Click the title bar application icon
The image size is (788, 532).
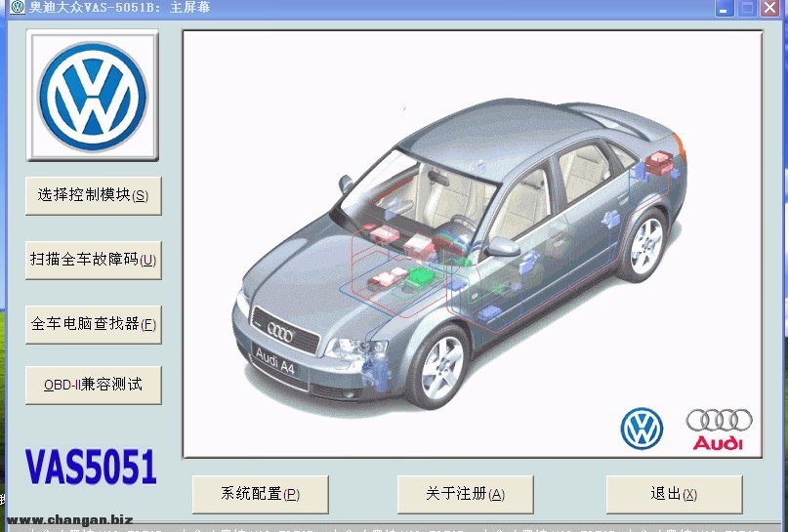click(x=17, y=7)
